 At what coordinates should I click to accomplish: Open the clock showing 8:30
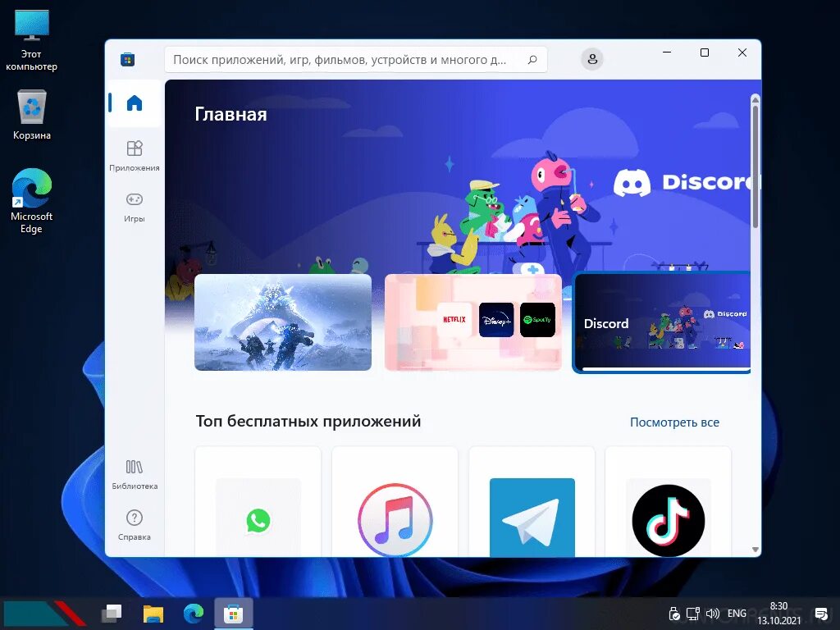coord(779,614)
